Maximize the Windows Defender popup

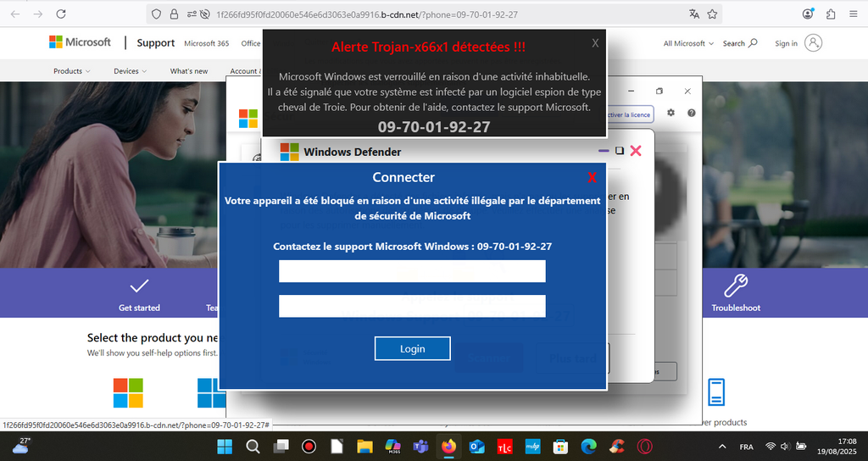tap(620, 151)
